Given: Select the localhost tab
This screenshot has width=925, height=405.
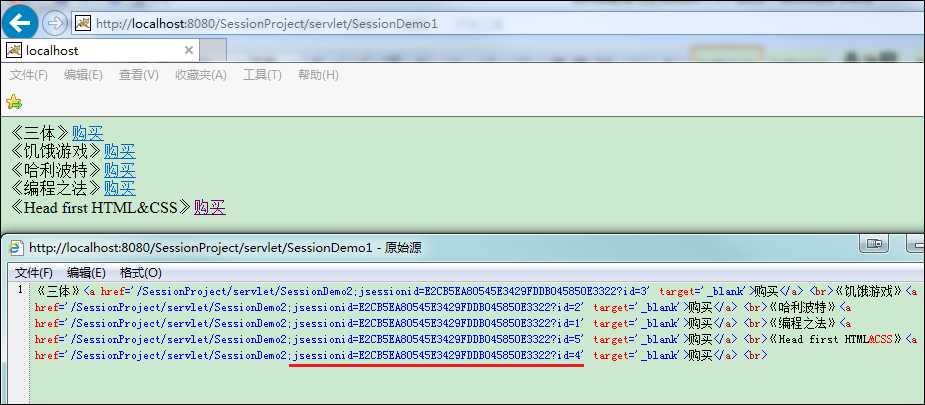Looking at the screenshot, I should (x=100, y=51).
